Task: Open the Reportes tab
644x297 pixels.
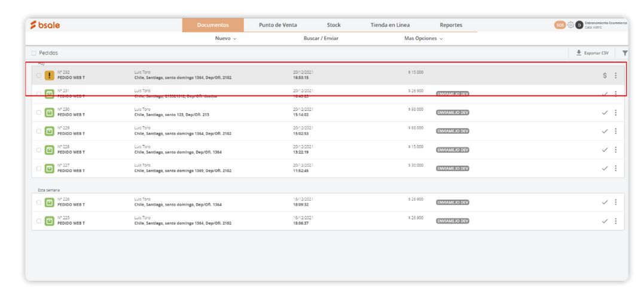Action: (451, 25)
